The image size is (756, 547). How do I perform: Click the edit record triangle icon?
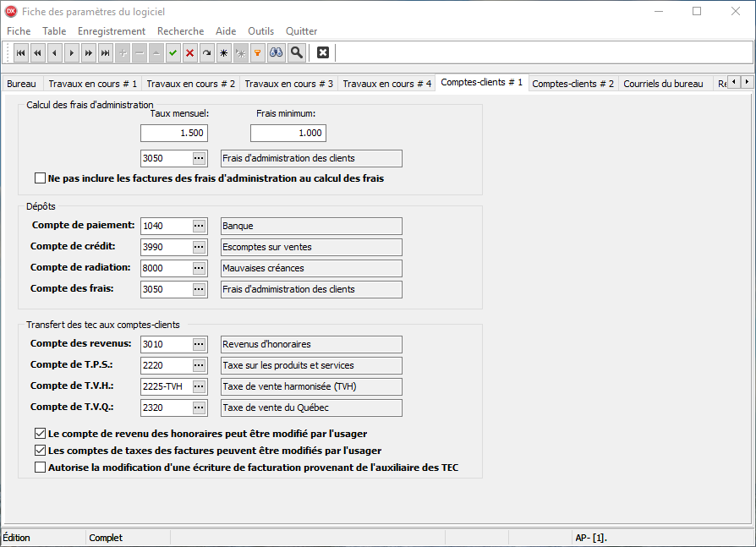[x=156, y=53]
